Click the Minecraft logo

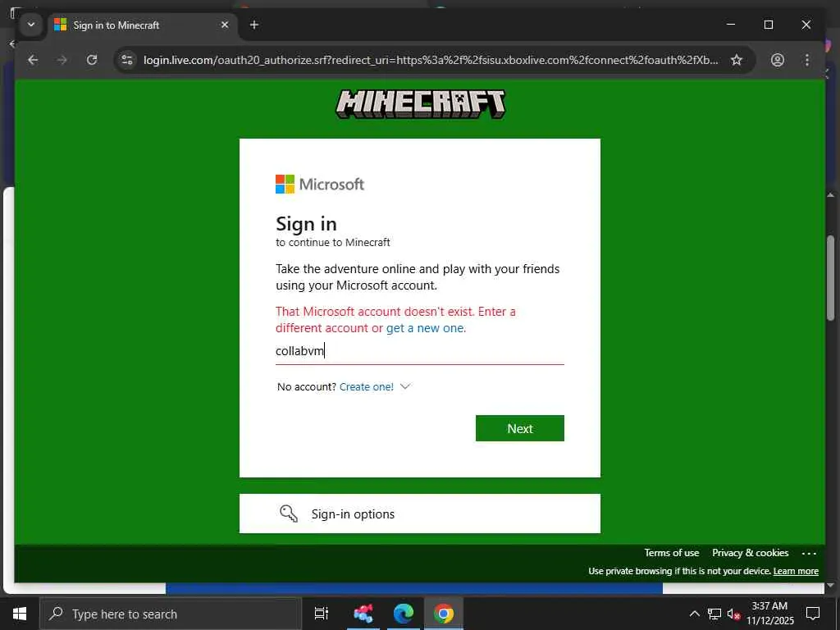pyautogui.click(x=420, y=104)
